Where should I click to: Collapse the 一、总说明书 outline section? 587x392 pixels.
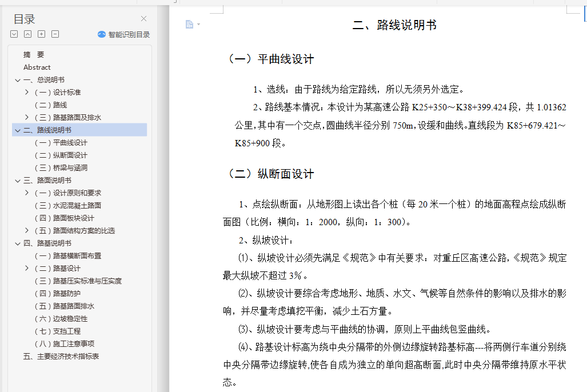[18, 80]
